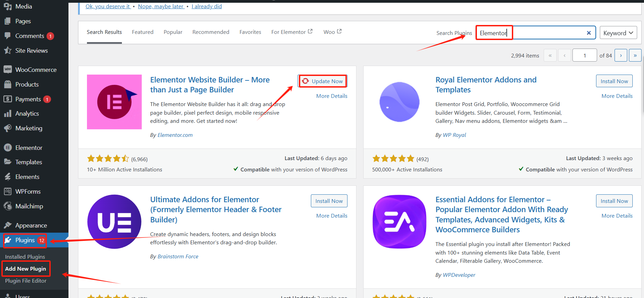
Task: Visit the Elementor.com author link
Action: point(175,135)
